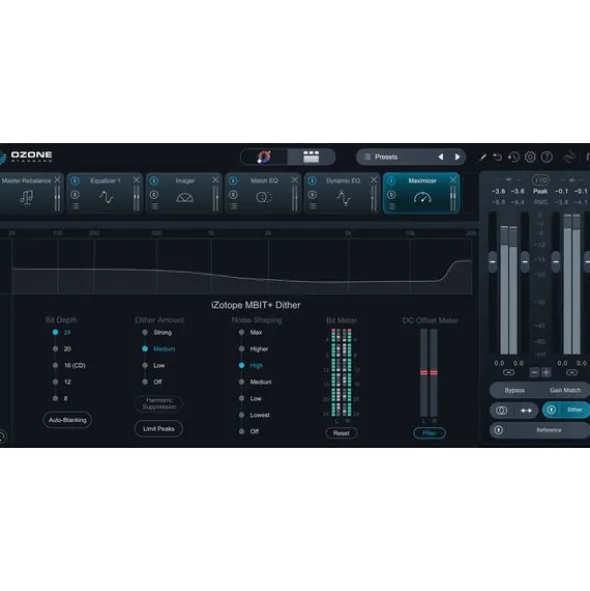
Task: Open Equalizer 1 module preset list icon
Action: tap(75, 206)
